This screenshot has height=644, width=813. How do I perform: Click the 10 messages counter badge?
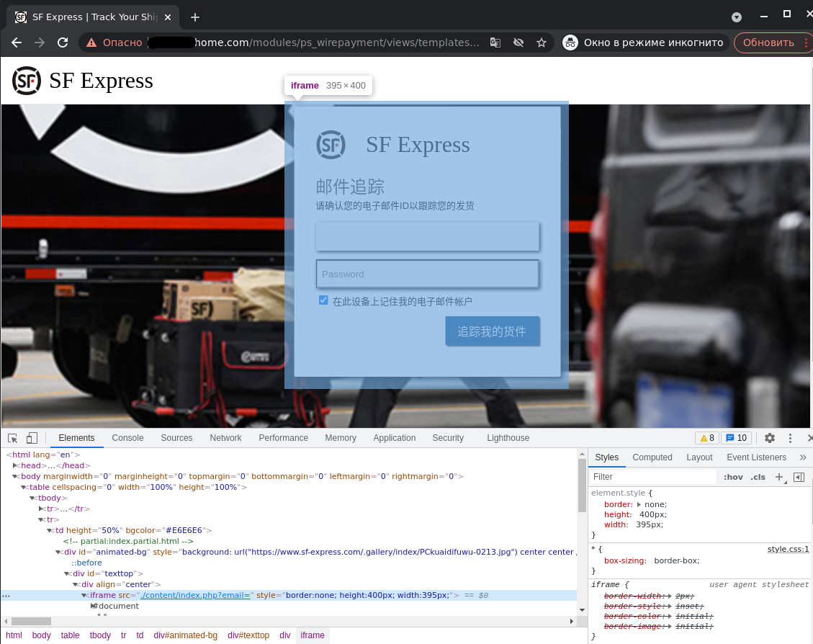click(x=737, y=438)
